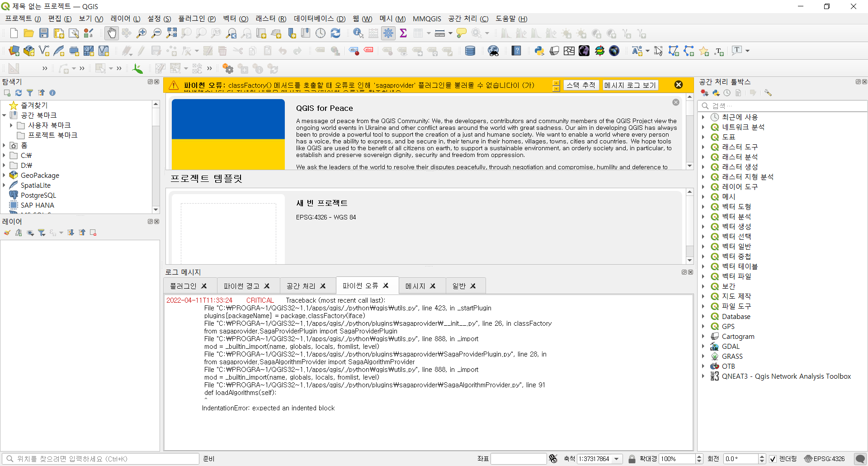Click the 메시지 로그 보기 button

(630, 85)
